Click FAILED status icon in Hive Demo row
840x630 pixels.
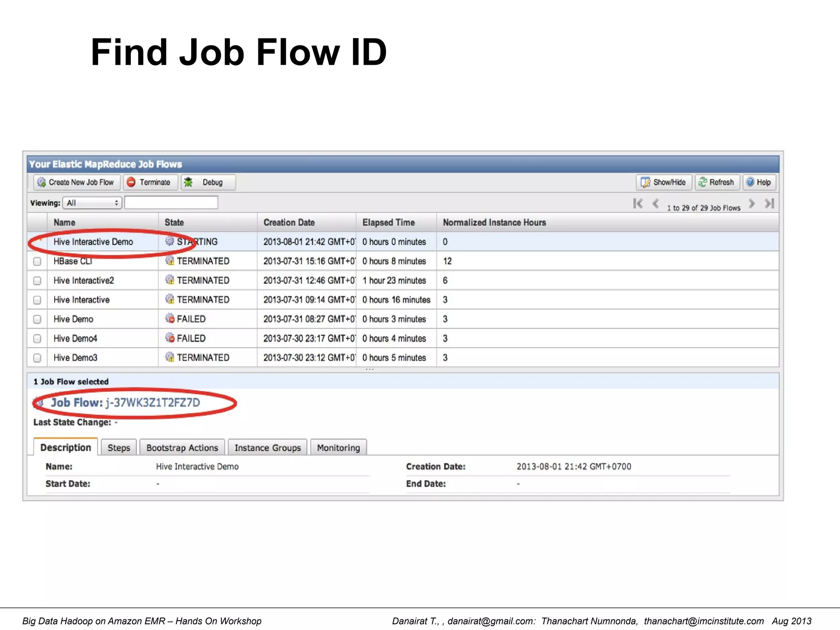[x=169, y=318]
